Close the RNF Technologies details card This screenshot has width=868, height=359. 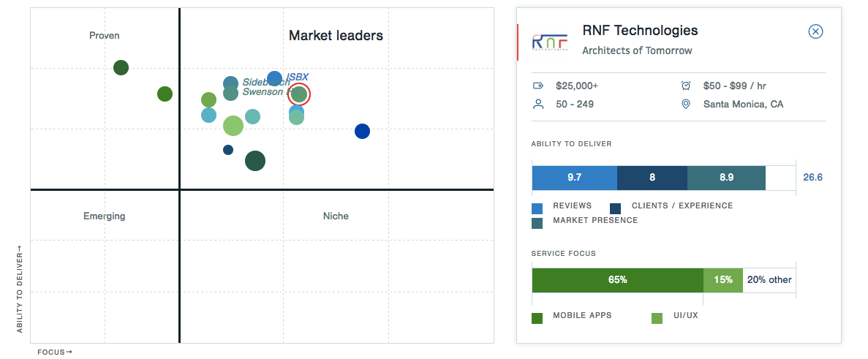tap(815, 31)
